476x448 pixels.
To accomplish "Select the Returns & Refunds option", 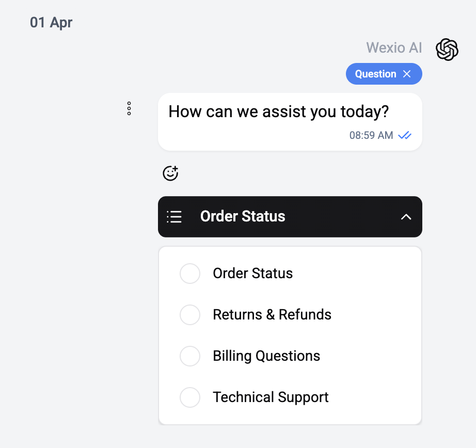I will [x=190, y=315].
